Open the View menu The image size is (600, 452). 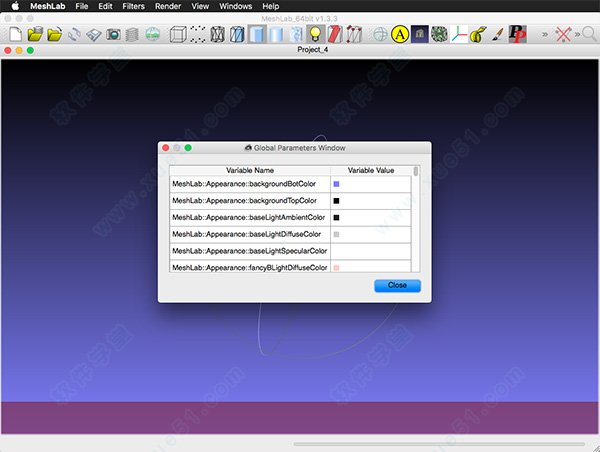200,6
